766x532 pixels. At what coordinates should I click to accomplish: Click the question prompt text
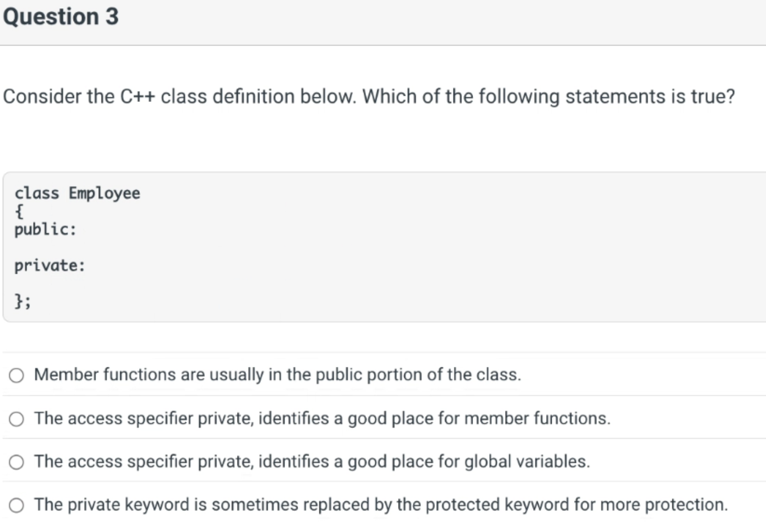[369, 96]
